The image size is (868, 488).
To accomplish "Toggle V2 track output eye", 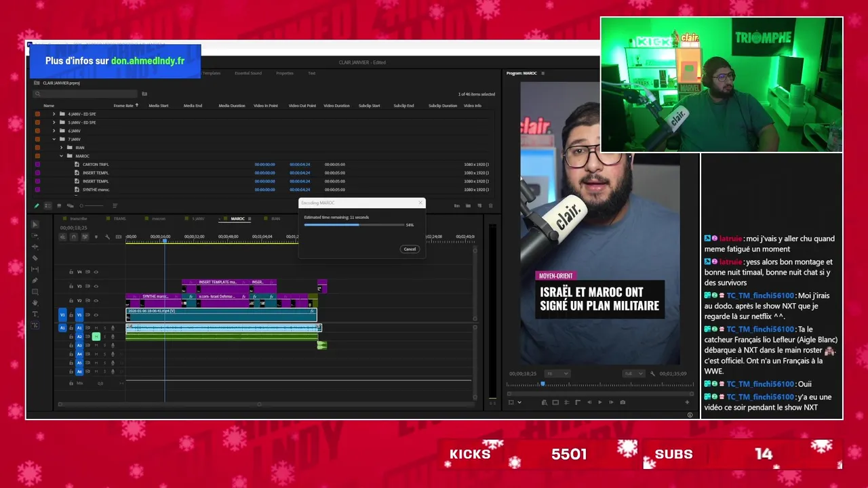I will pyautogui.click(x=96, y=300).
